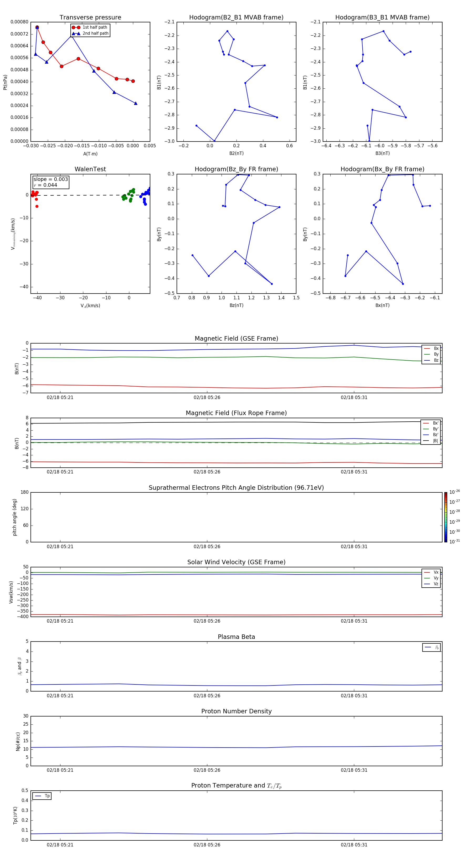473x868 pixels.
Task: Click the 'Np(#/cc)' y-axis label
Action: (18, 741)
